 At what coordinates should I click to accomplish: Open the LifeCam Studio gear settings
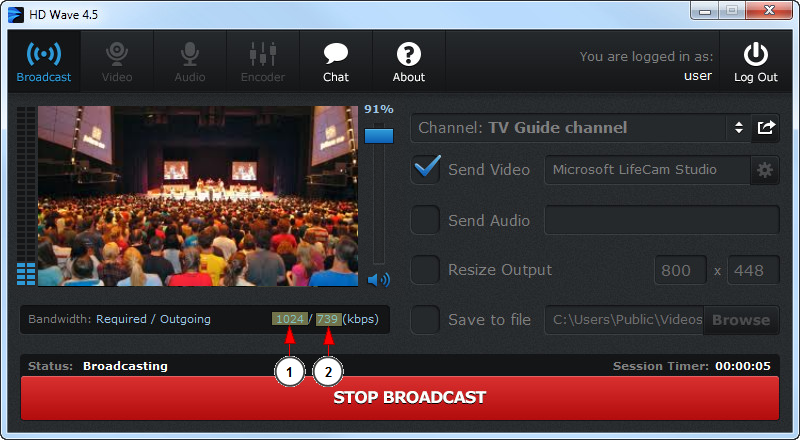coord(765,170)
